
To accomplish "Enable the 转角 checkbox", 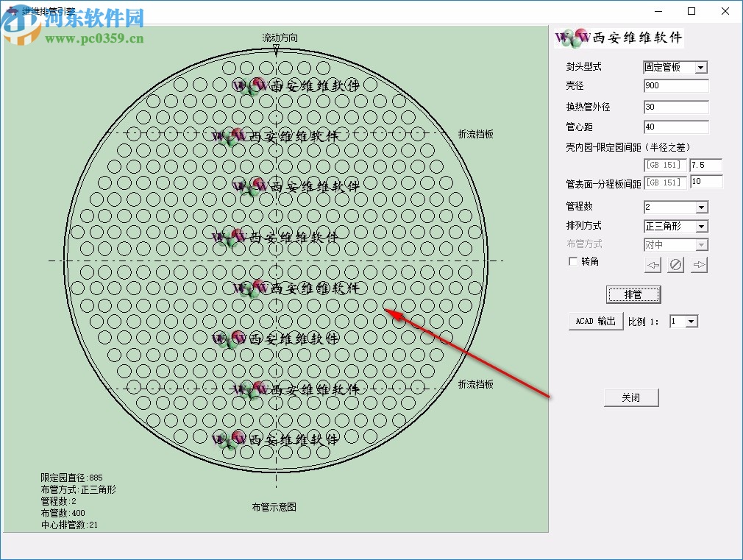I will (572, 261).
